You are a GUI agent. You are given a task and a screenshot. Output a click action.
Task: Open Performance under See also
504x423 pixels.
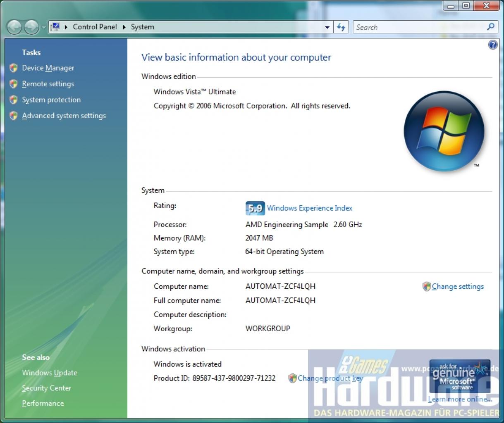[43, 403]
